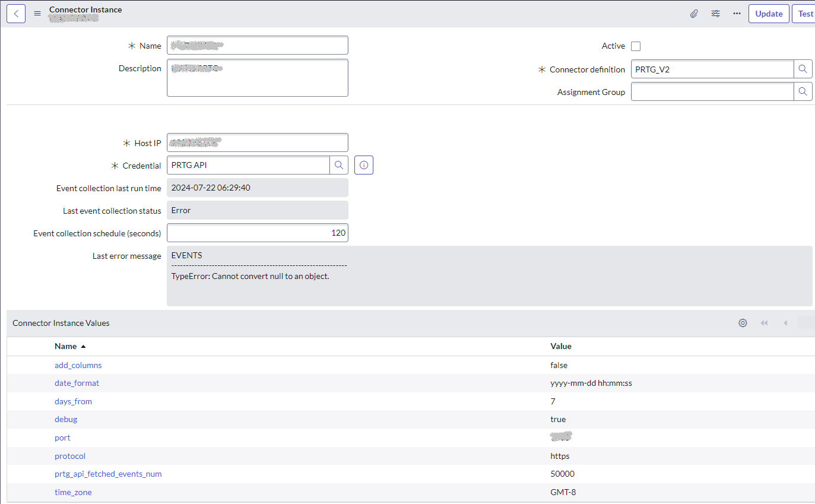815x504 pixels.
Task: Open the form context menu hamburger
Action: click(x=37, y=14)
